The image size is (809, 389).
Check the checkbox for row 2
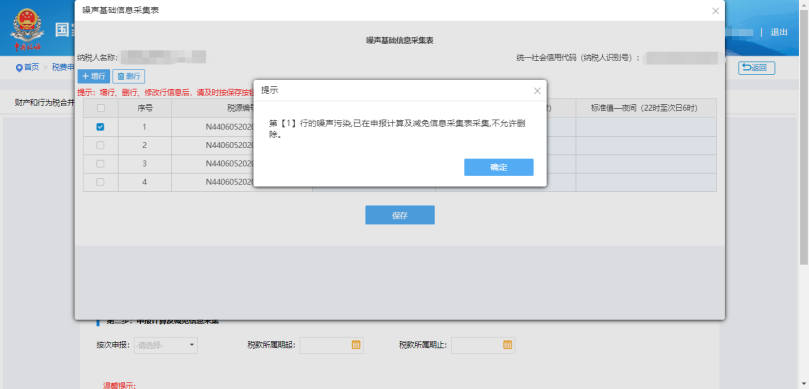click(x=101, y=145)
